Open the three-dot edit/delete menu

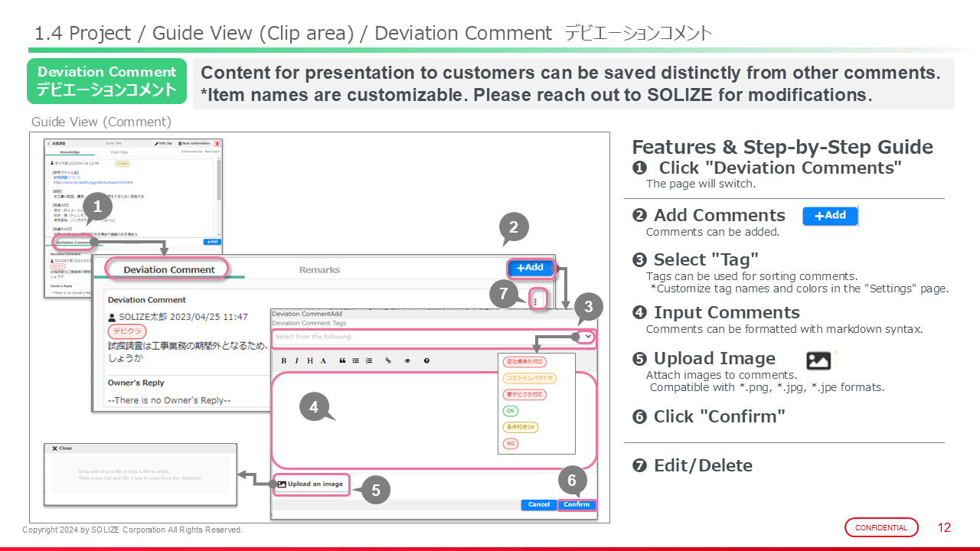(535, 301)
